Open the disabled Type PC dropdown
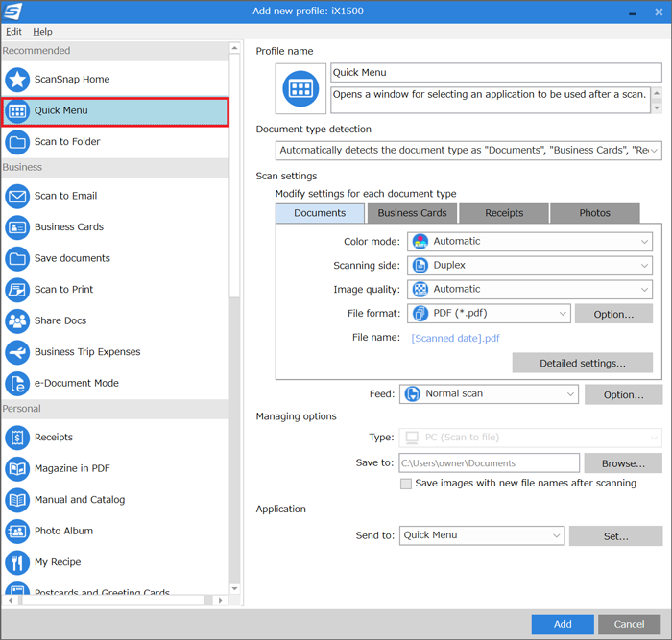Viewport: 672px width, 640px height. [530, 438]
